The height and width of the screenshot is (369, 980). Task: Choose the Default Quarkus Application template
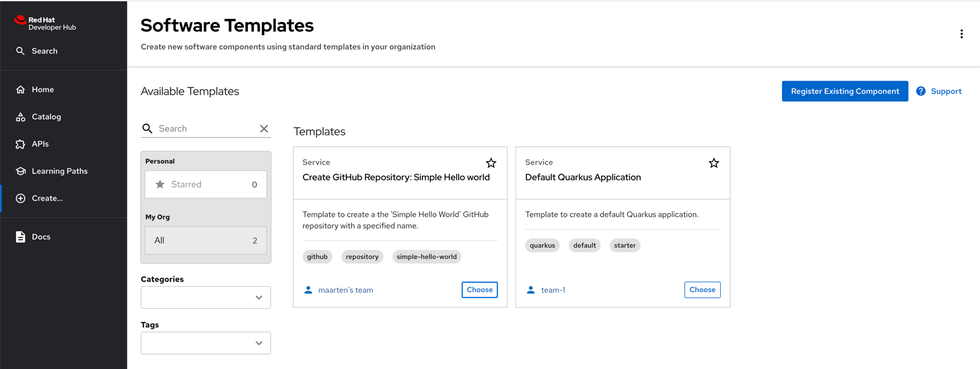point(702,290)
